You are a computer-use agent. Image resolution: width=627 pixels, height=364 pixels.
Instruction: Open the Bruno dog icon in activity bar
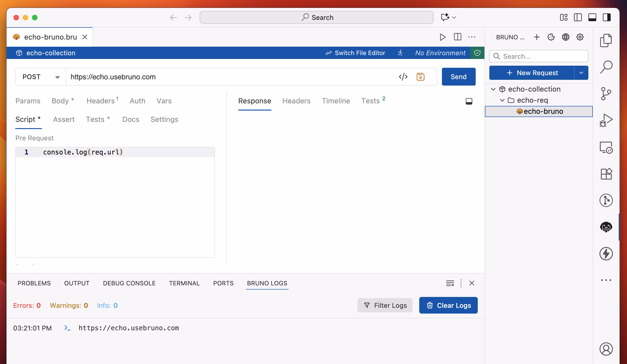(606, 227)
